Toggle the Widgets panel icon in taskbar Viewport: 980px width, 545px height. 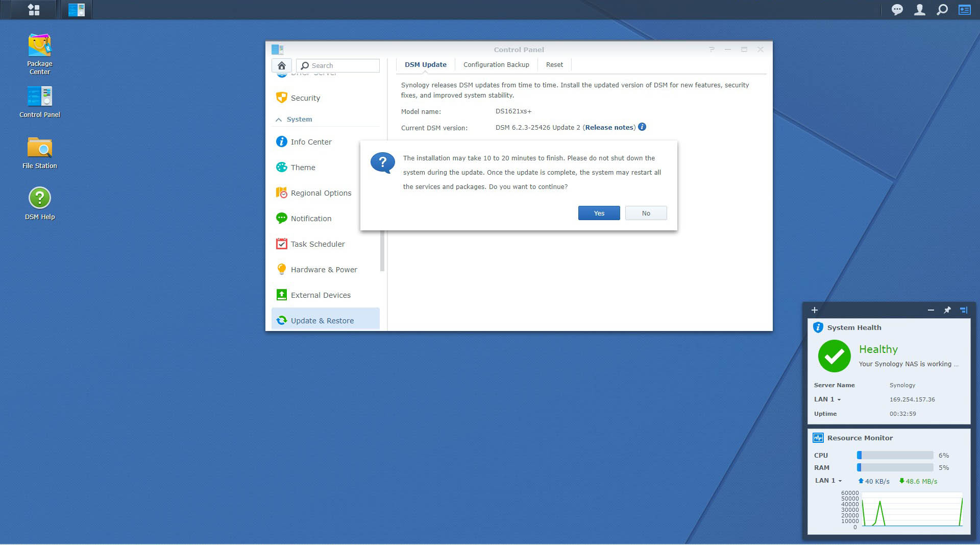point(964,10)
